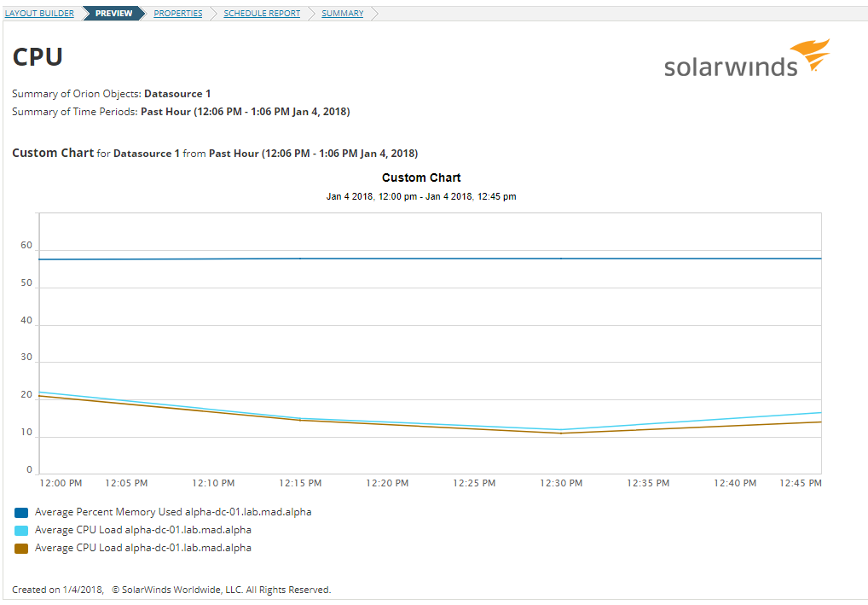Screen dimensions: 868x605
Task: Click the 12:10 PM axis label
Action: point(213,483)
